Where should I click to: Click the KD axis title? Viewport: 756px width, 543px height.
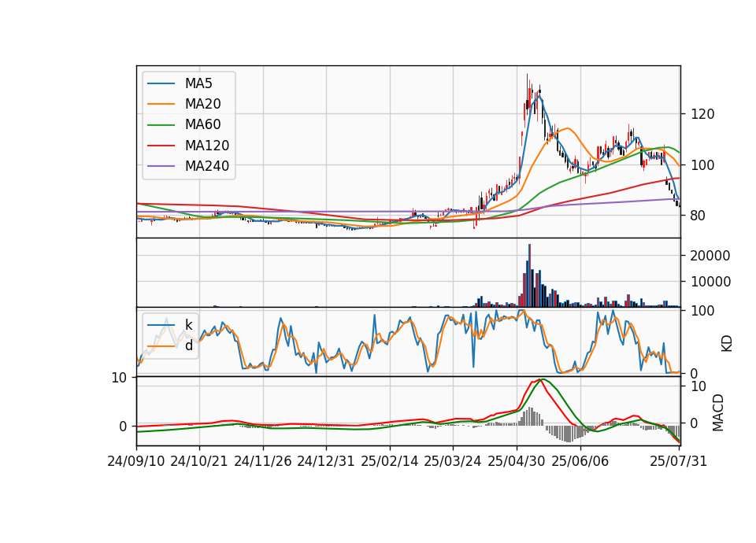(727, 343)
